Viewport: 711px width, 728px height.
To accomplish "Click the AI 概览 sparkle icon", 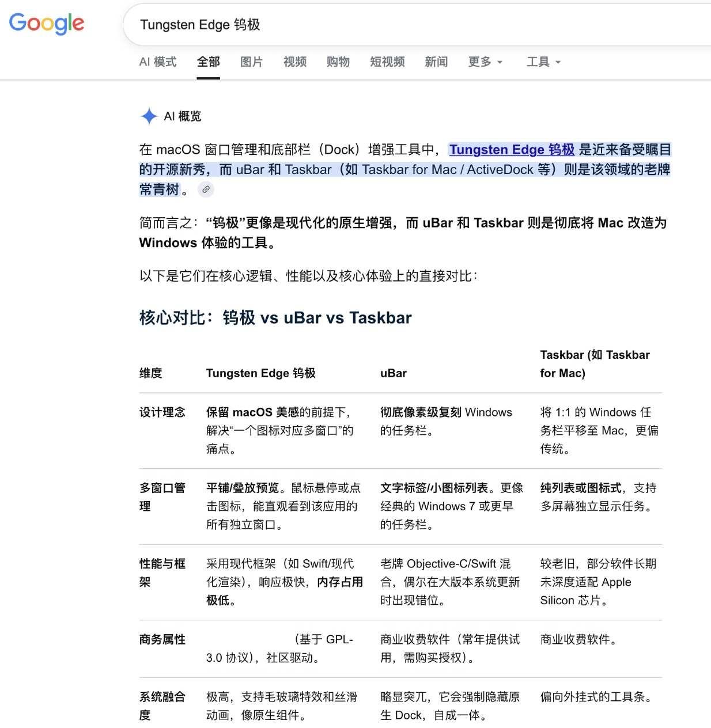I will point(149,116).
